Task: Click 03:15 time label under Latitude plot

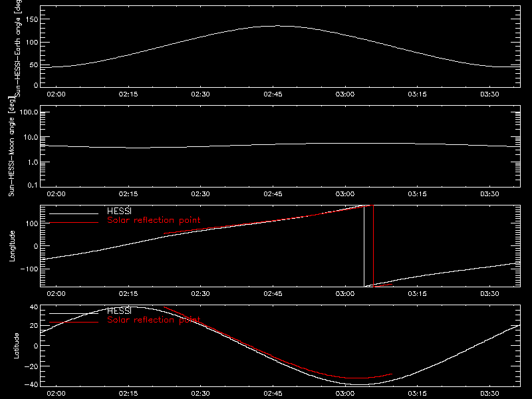Action: (x=418, y=394)
